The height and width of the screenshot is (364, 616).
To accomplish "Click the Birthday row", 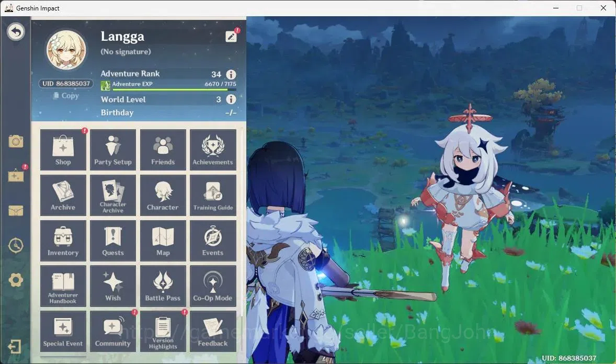I will tap(168, 112).
